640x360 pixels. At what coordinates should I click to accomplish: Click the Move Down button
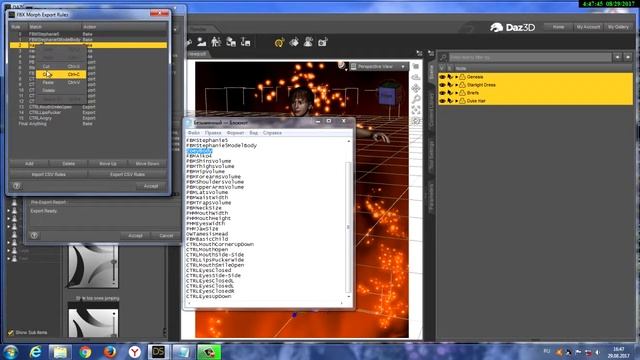click(147, 164)
